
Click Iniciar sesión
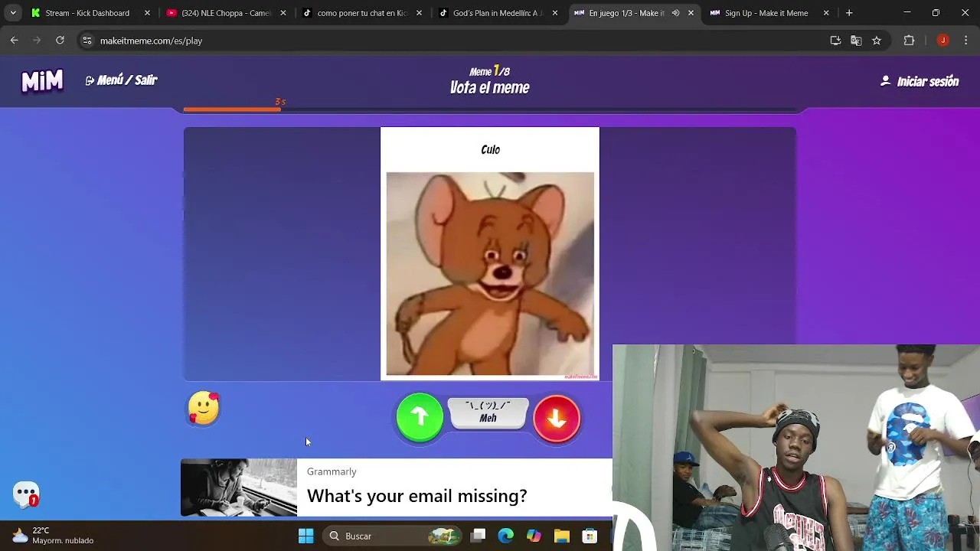pos(920,81)
